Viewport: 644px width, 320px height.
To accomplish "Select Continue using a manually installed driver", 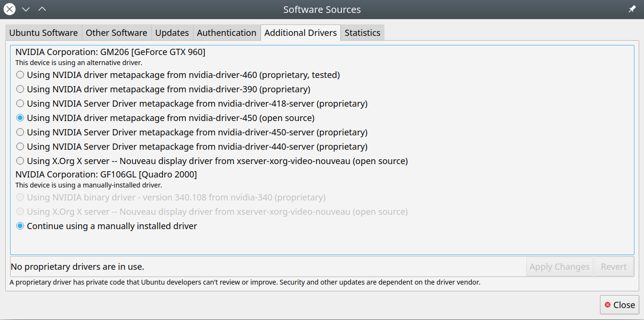I will (x=20, y=226).
